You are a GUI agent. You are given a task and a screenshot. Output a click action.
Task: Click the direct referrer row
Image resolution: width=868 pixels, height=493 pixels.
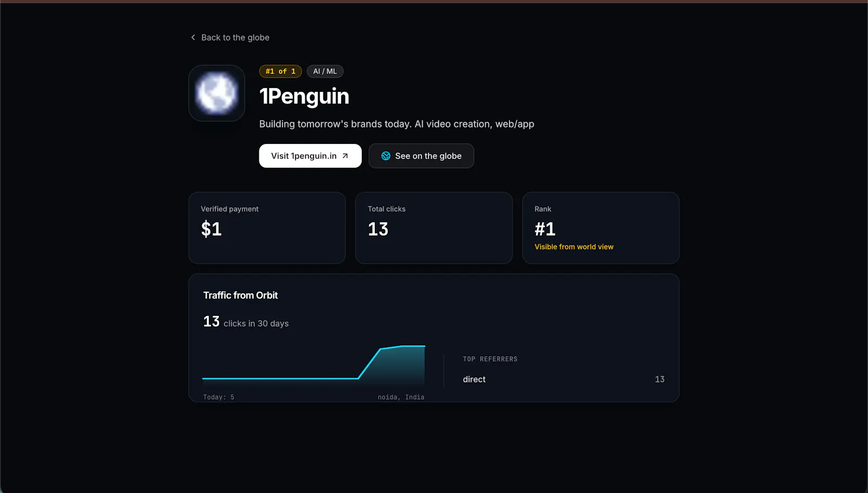[564, 379]
